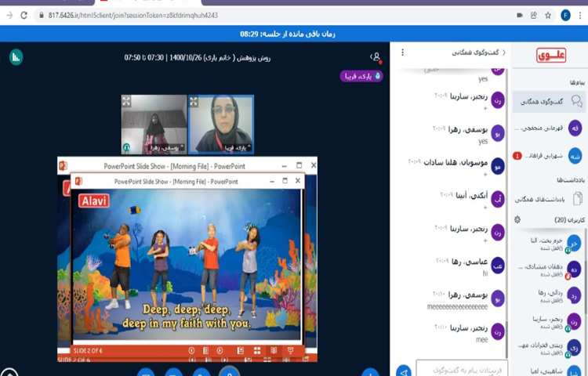Click the Alavi logo on the slide
Viewport: 588px width, 376px height.
click(94, 201)
